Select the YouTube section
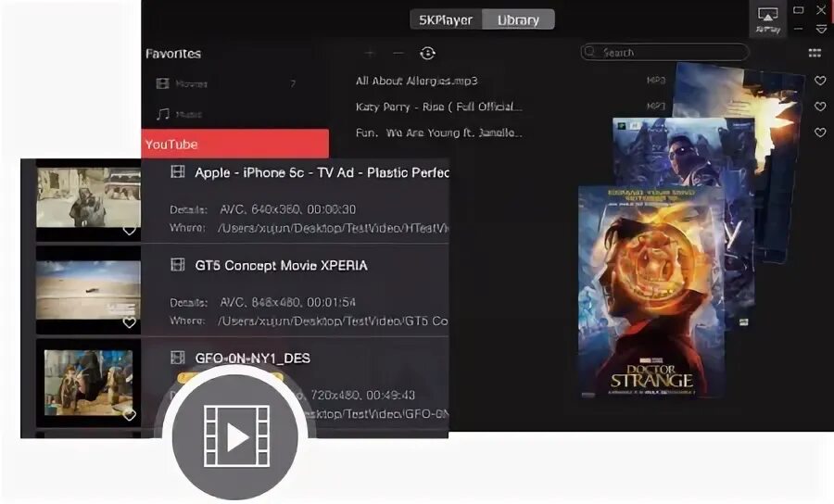The height and width of the screenshot is (504, 834). pyautogui.click(x=235, y=145)
